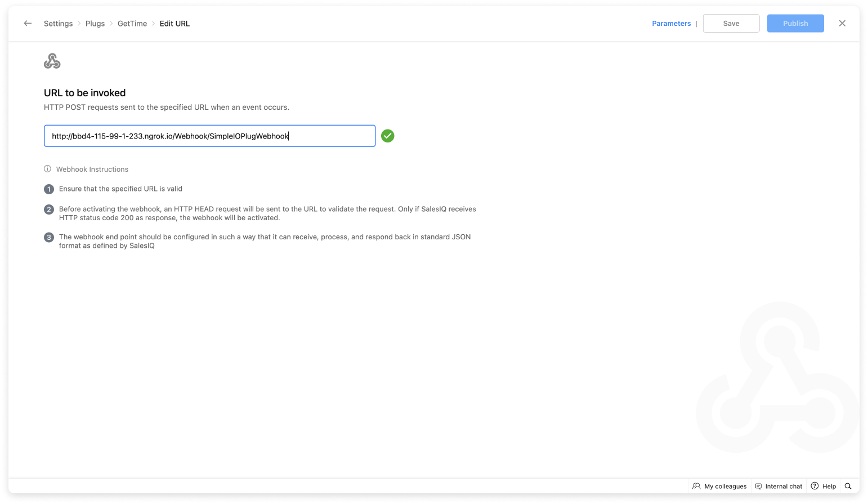This screenshot has width=868, height=504.
Task: Open the My colleagues panel
Action: click(x=719, y=486)
